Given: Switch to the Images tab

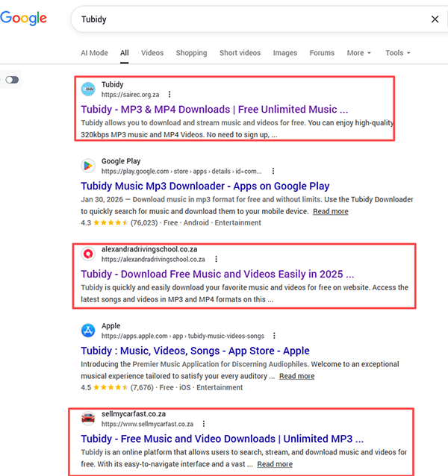Looking at the screenshot, I should 285,53.
